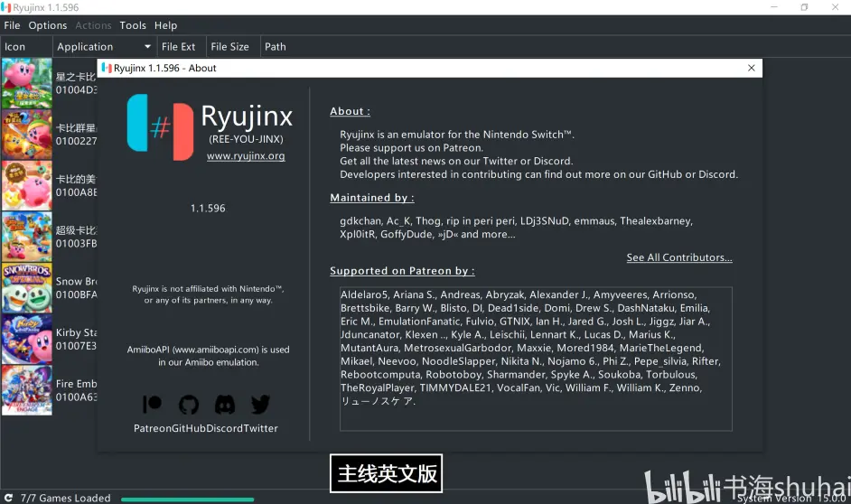Open the Patreon icon link
851x504 pixels.
point(152,404)
